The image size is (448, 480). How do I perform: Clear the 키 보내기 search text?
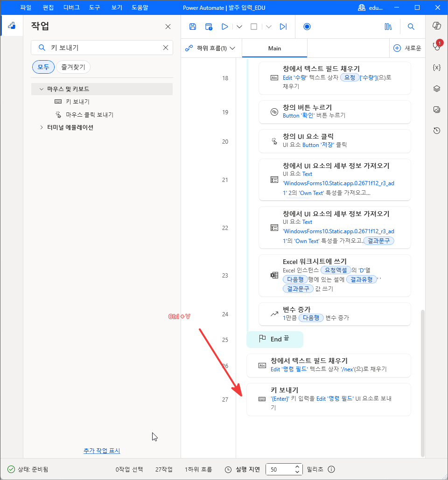[x=165, y=48]
